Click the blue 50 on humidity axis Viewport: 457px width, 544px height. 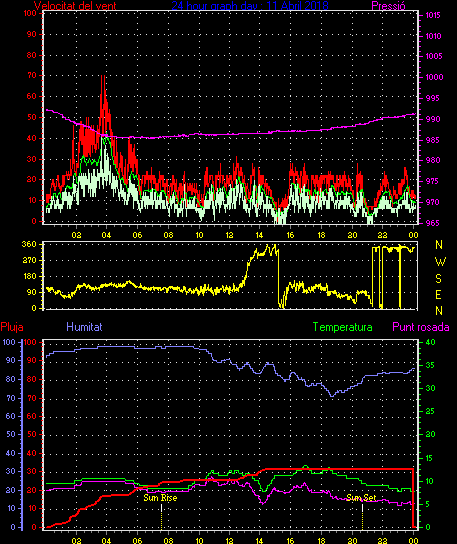(11, 434)
